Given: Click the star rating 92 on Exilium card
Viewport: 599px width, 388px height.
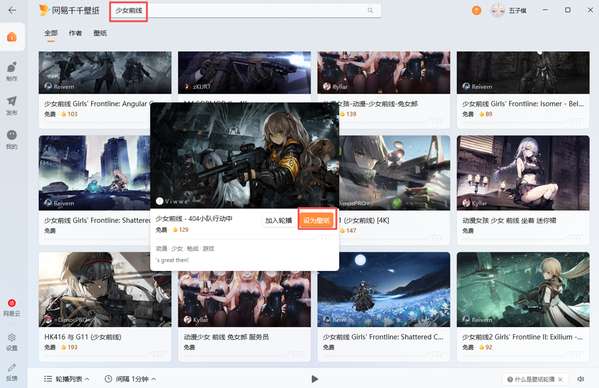Looking at the screenshot, I should click(486, 347).
